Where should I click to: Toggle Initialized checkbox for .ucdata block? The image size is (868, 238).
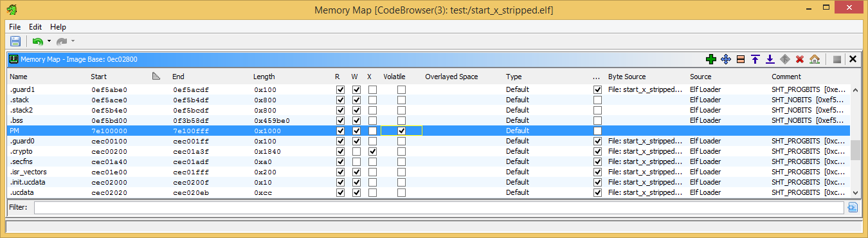(598, 192)
